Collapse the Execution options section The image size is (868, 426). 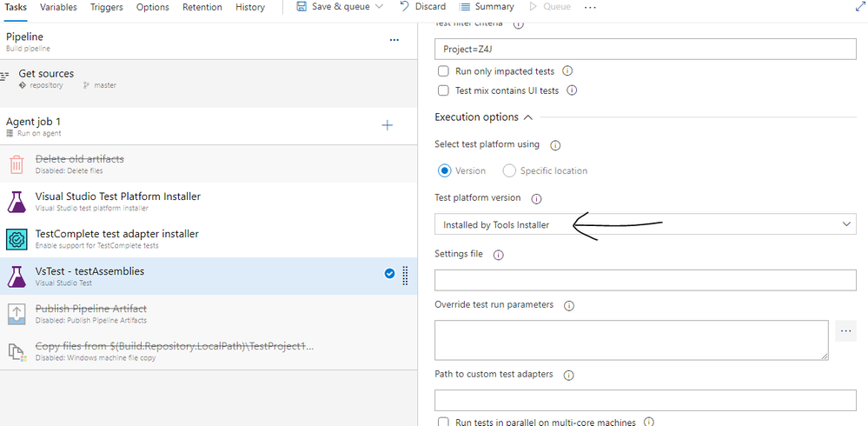(527, 117)
